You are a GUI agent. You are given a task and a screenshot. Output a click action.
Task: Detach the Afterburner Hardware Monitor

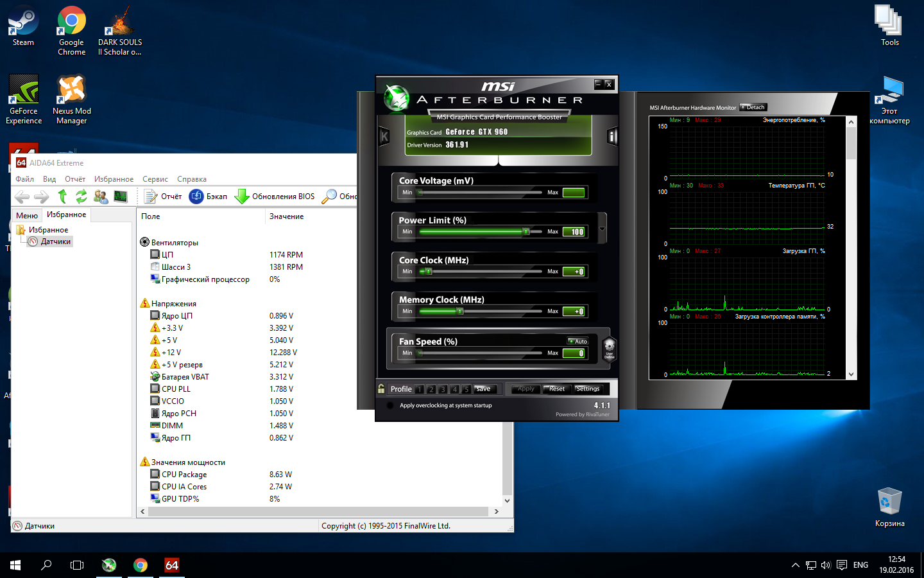[753, 107]
